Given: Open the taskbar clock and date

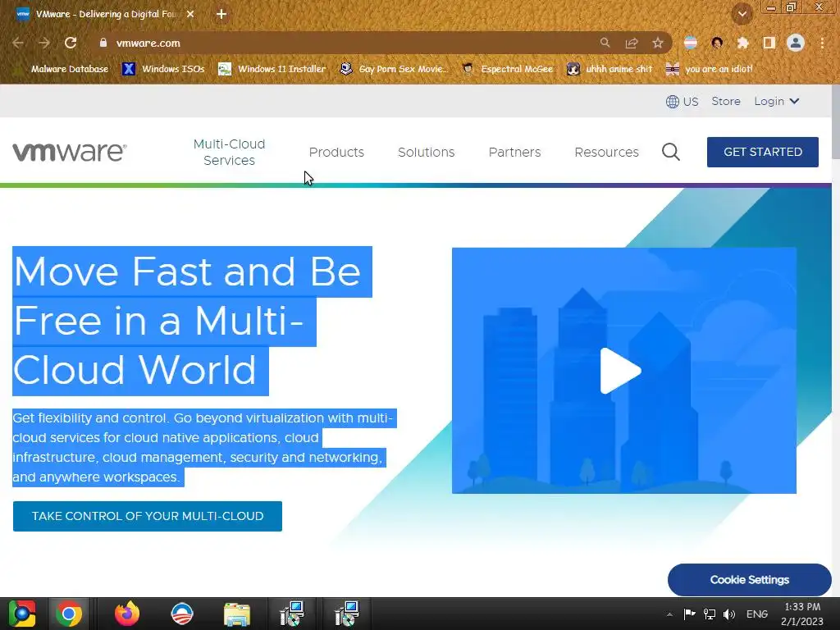Looking at the screenshot, I should [x=802, y=614].
